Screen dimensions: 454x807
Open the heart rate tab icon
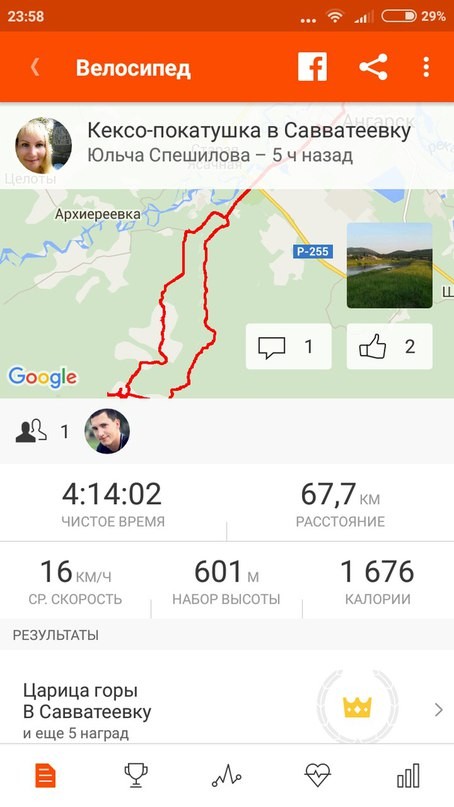pos(318,776)
